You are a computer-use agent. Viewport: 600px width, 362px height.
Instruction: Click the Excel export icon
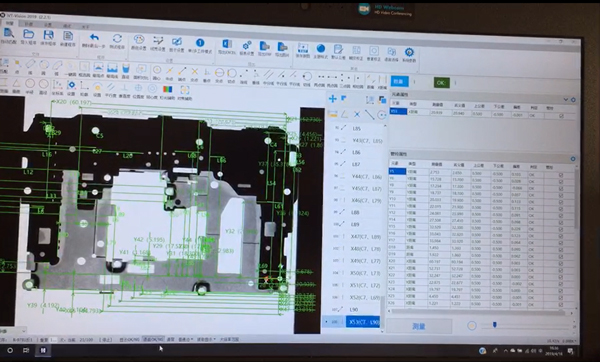(227, 43)
